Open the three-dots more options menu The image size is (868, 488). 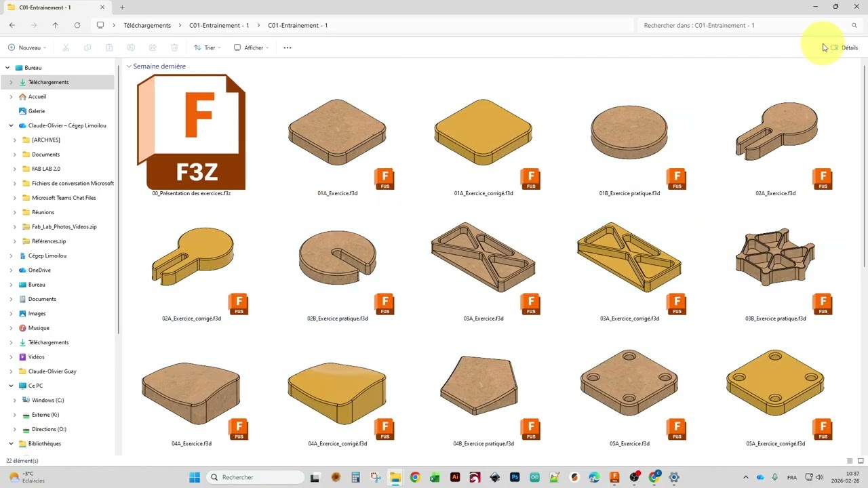point(288,47)
